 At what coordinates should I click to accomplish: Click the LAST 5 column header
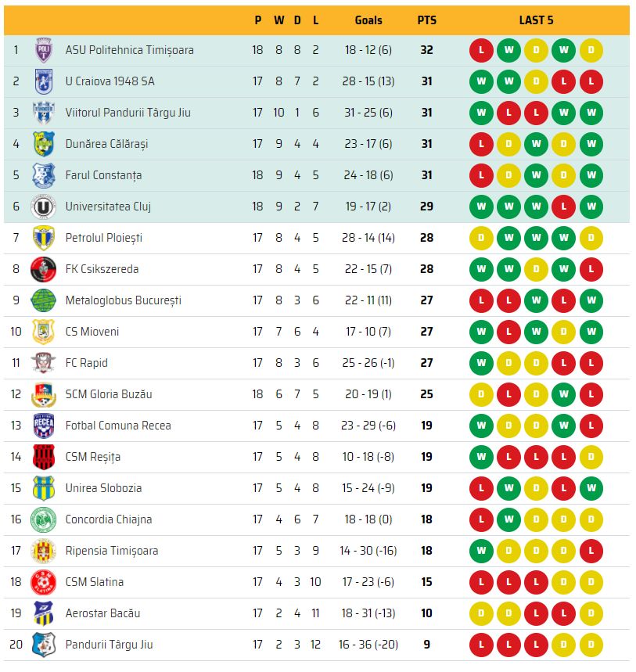536,20
